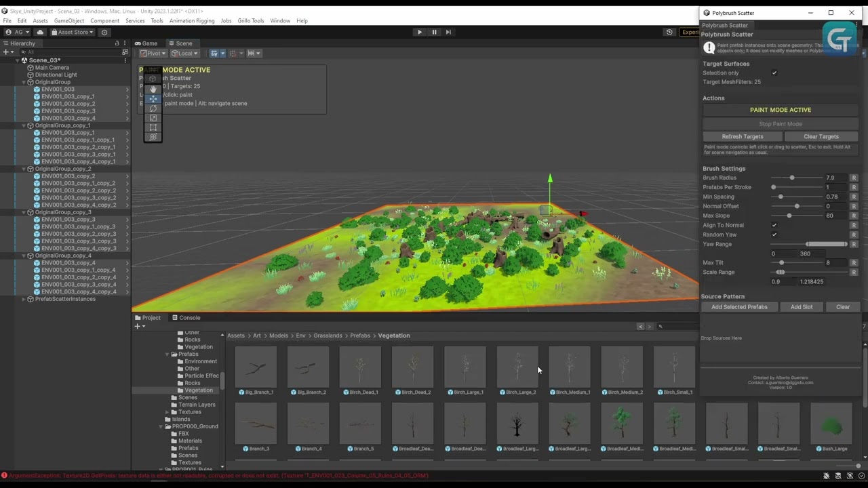This screenshot has width=868, height=488.
Task: Select the Rotate tool in scene toolbar
Action: click(x=153, y=108)
